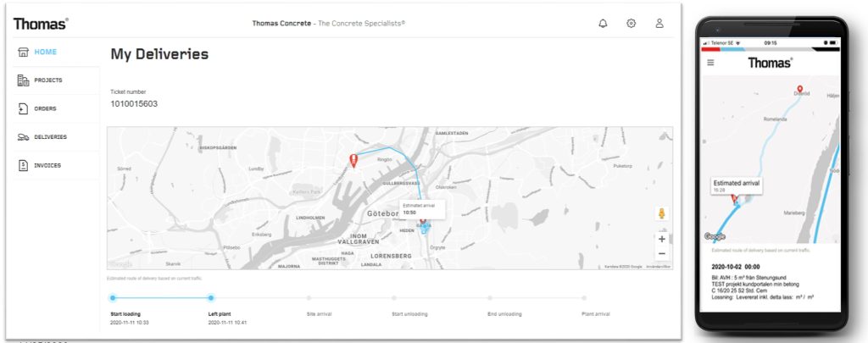Click the red map pin on the phone map
The image size is (868, 343).
[799, 89]
